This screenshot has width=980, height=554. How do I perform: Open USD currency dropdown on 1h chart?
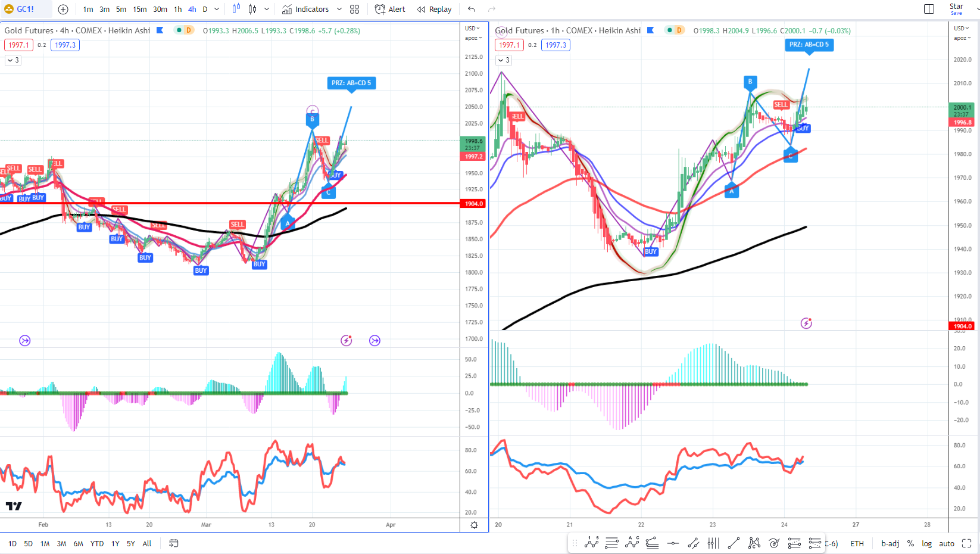962,28
